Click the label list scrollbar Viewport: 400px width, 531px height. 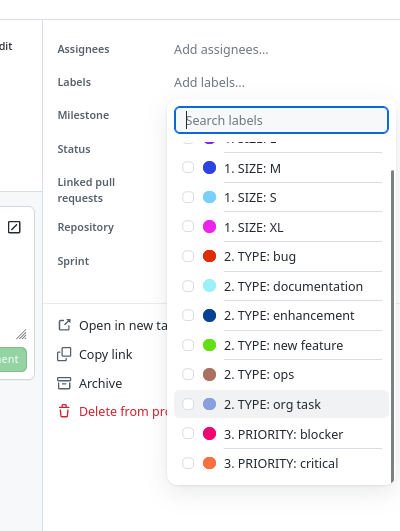click(x=392, y=326)
